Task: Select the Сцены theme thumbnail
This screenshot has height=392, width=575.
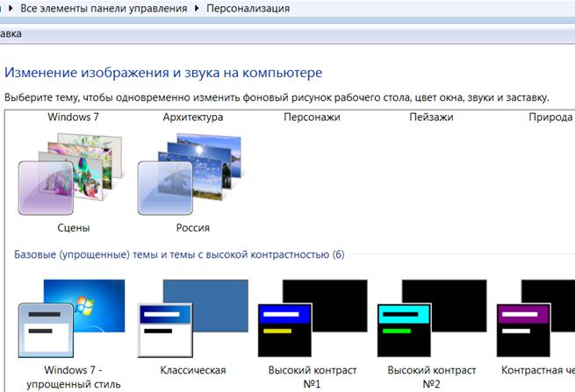Action: click(x=70, y=174)
